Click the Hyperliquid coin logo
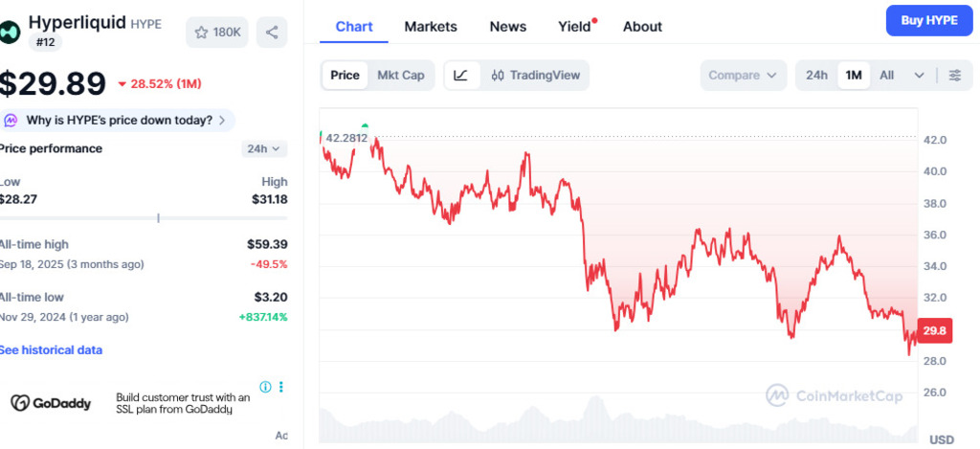 (x=10, y=30)
